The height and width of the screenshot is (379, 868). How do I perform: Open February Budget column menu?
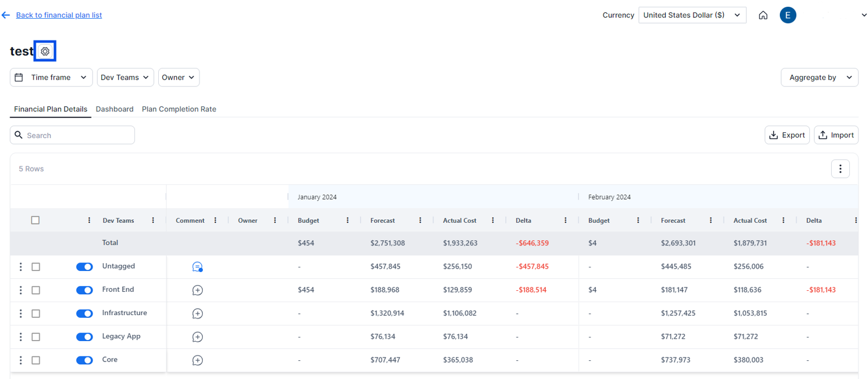point(638,221)
